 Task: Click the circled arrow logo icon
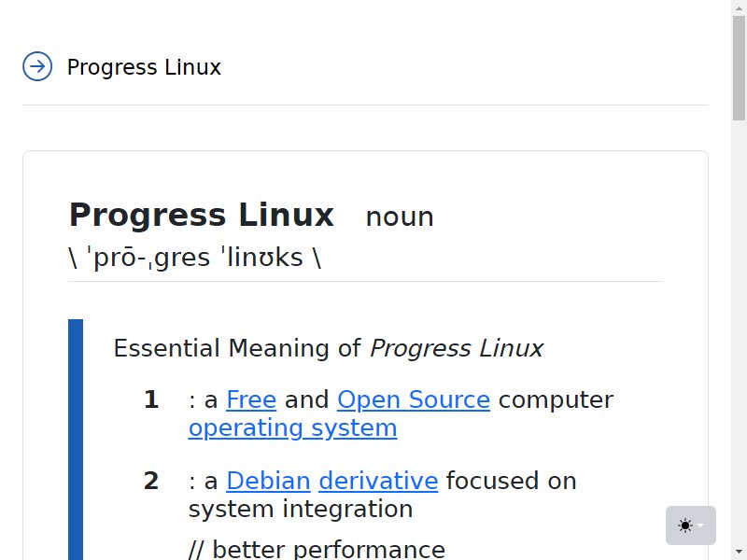tap(37, 66)
